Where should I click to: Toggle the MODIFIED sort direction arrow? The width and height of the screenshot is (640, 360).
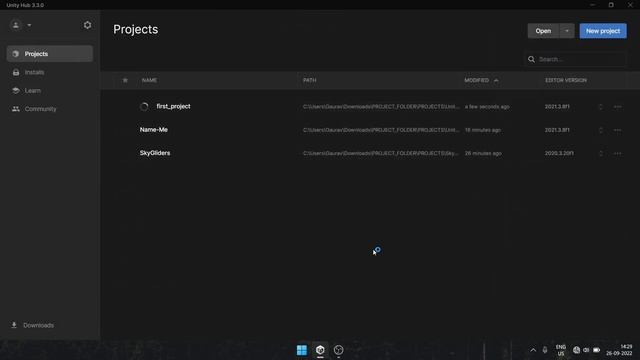[x=496, y=81]
